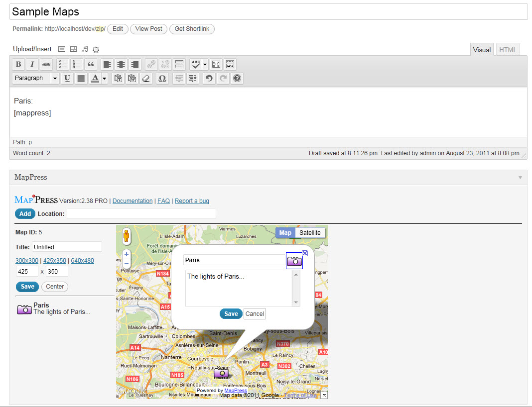The image size is (532, 407).
Task: Undo the last edit
Action: [209, 78]
